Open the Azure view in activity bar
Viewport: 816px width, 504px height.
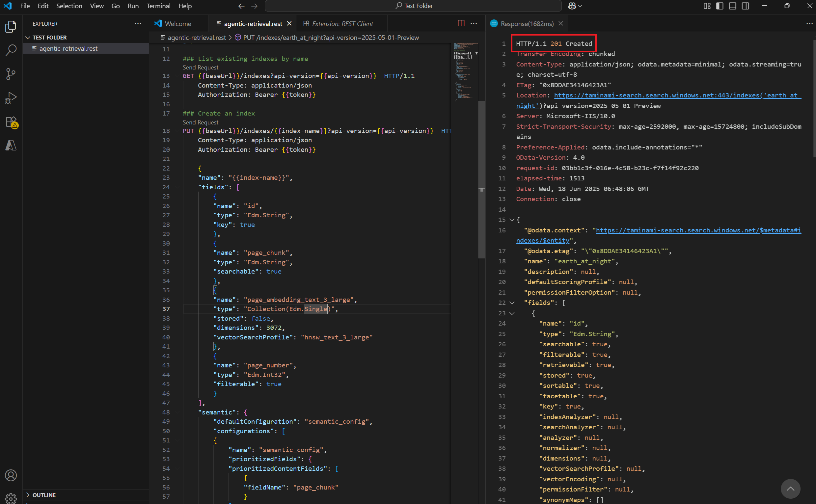11,145
